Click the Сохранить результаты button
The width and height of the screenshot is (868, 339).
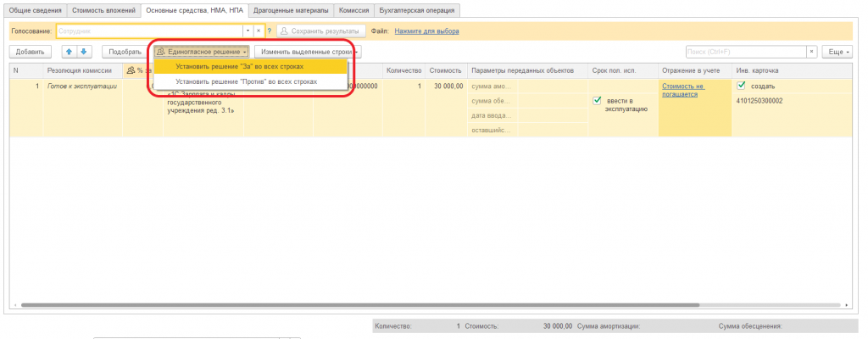coord(321,31)
